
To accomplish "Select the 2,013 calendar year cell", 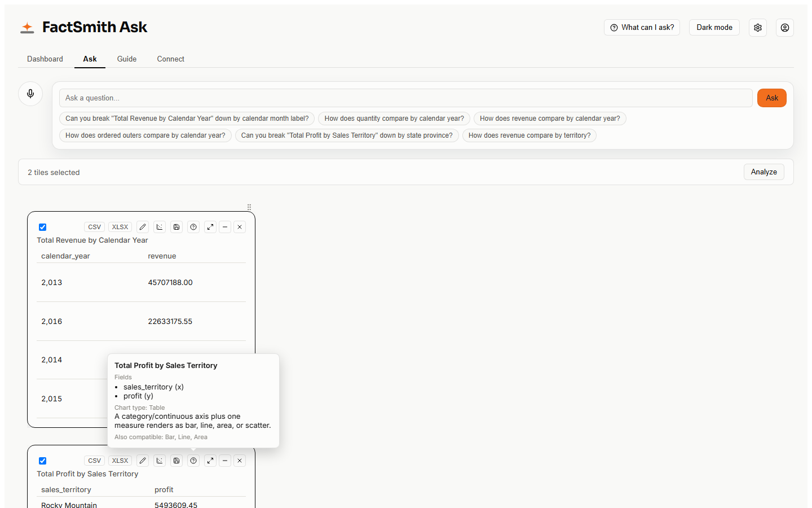I will coord(52,282).
